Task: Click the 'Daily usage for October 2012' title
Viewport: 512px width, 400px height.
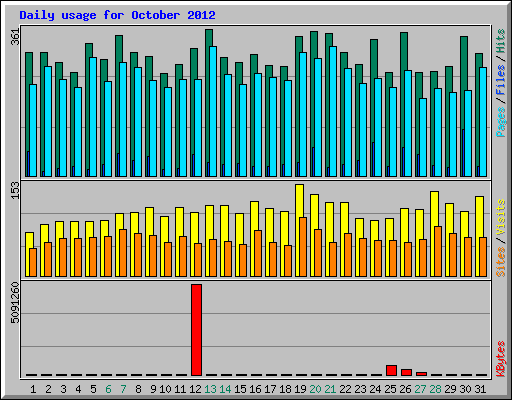Action: point(117,15)
